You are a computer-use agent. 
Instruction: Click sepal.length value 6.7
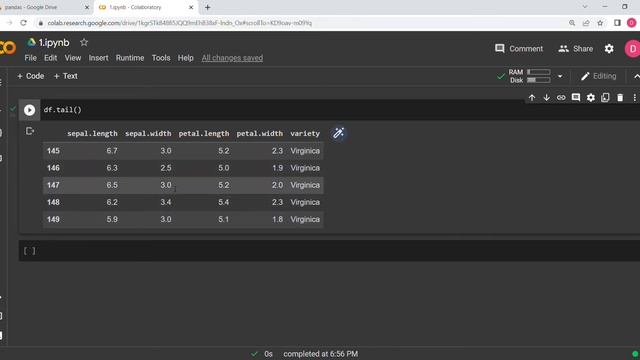pos(112,151)
